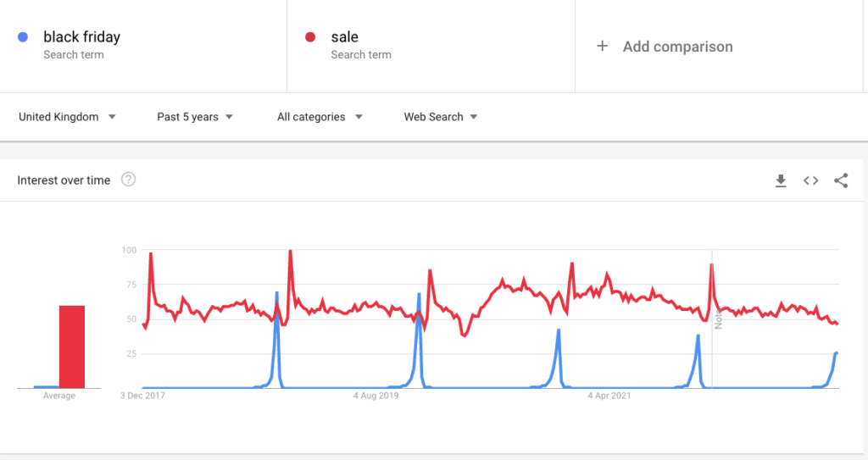This screenshot has height=460, width=868.
Task: Click the Interest over time heading
Action: 64,180
